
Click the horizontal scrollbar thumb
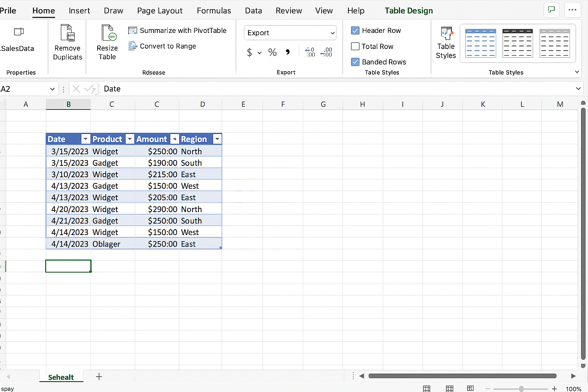pyautogui.click(x=462, y=376)
